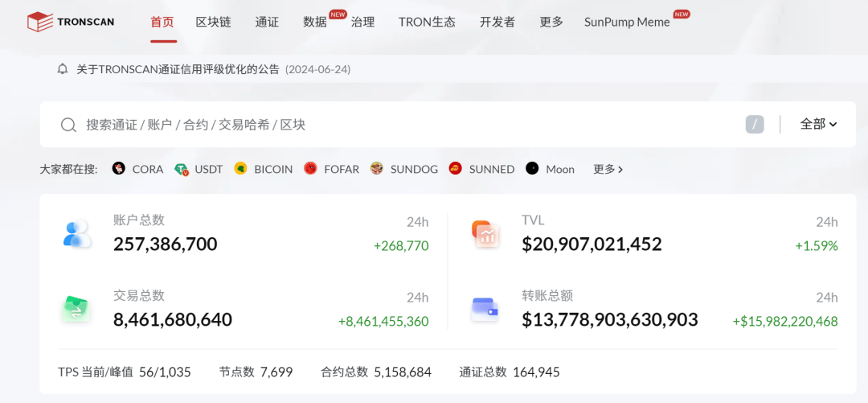Click the 首页 home link

[162, 23]
